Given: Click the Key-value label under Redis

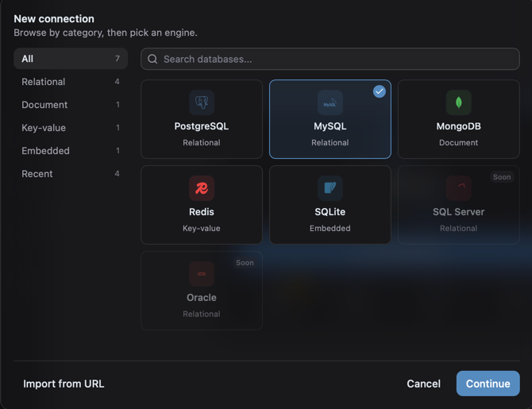Looking at the screenshot, I should (202, 228).
